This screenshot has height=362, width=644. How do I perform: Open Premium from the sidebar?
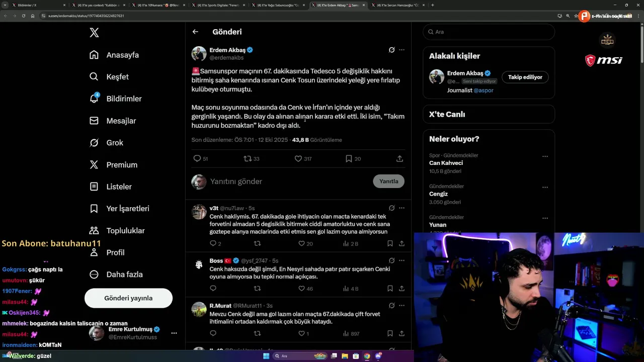tap(113, 164)
